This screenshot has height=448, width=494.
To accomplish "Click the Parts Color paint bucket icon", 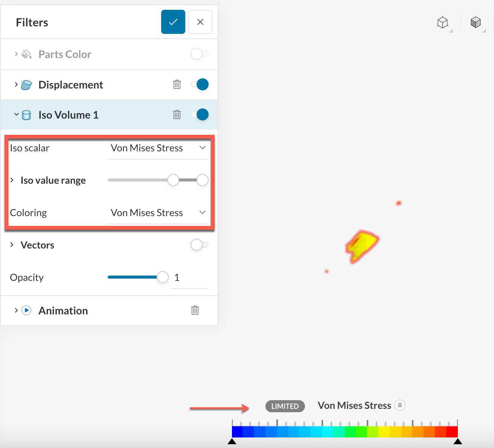I will pyautogui.click(x=26, y=54).
